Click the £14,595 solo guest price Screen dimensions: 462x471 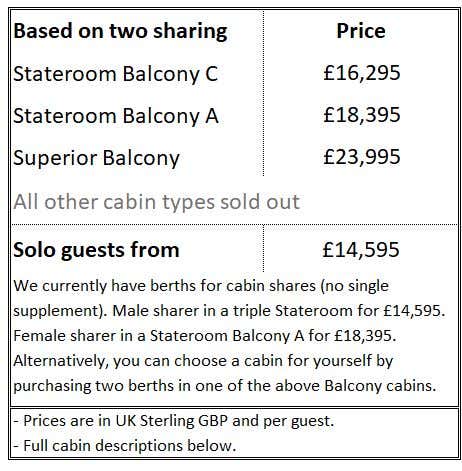tap(361, 250)
